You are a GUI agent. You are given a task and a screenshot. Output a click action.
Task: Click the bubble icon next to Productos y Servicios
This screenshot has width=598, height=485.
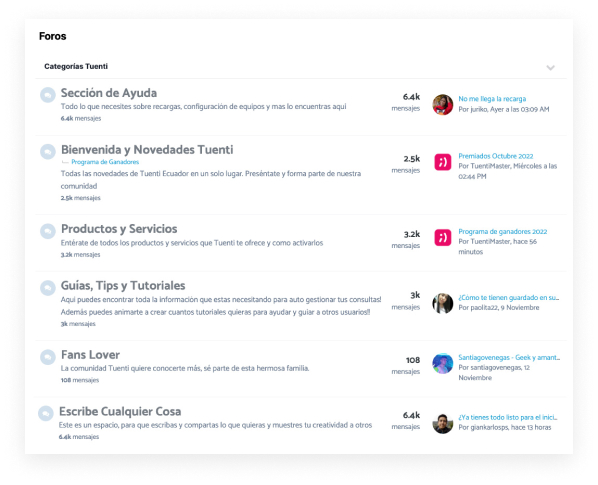(48, 231)
